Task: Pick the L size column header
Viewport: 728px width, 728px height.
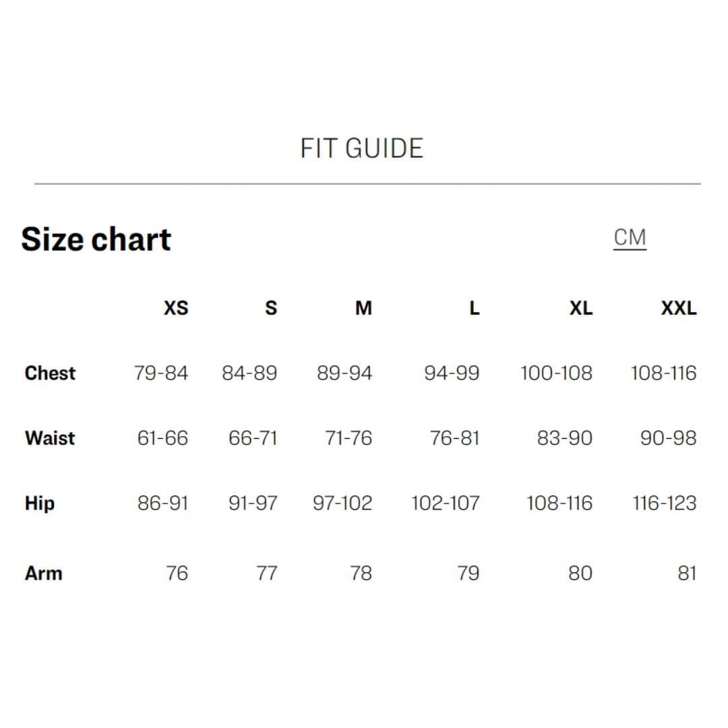Action: [x=475, y=309]
